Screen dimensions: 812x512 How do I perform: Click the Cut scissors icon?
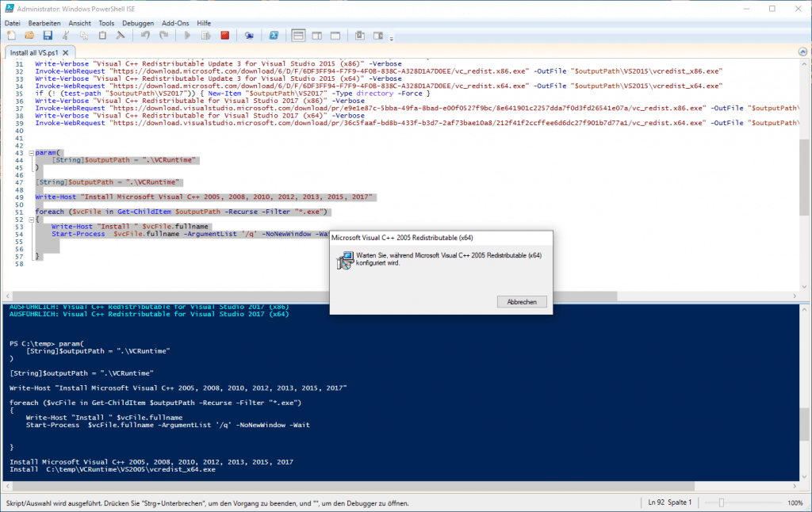(66, 36)
